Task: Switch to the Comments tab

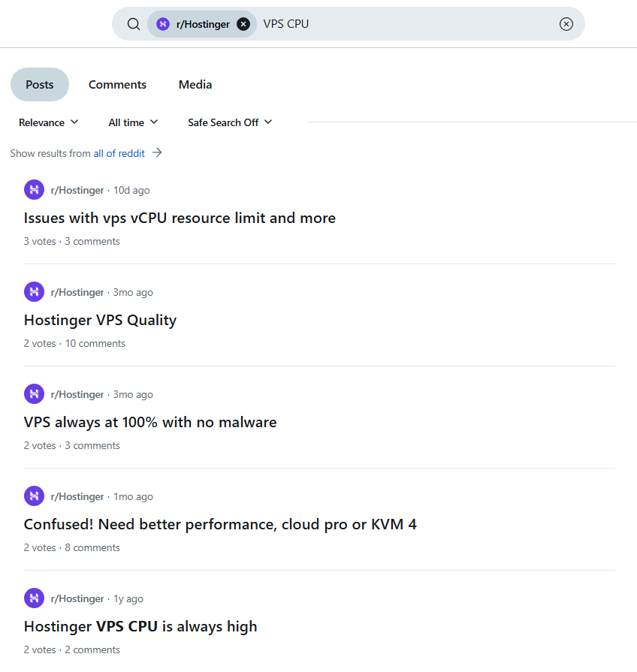Action: coord(117,84)
